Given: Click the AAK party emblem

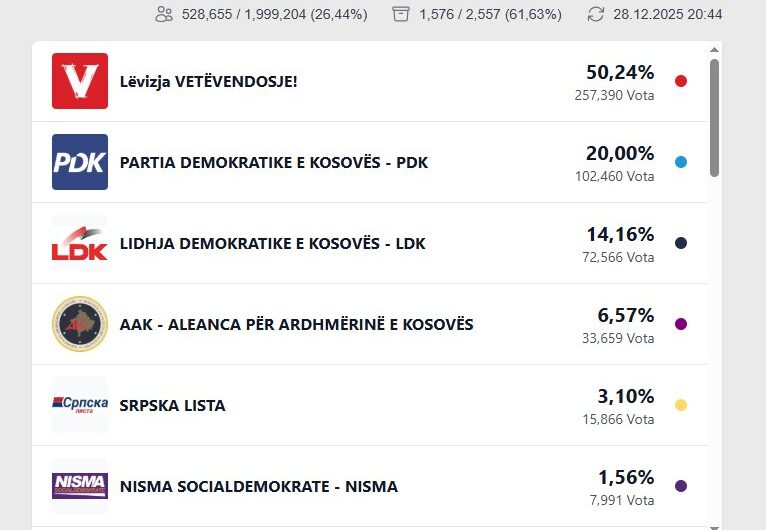Looking at the screenshot, I should (x=80, y=324).
